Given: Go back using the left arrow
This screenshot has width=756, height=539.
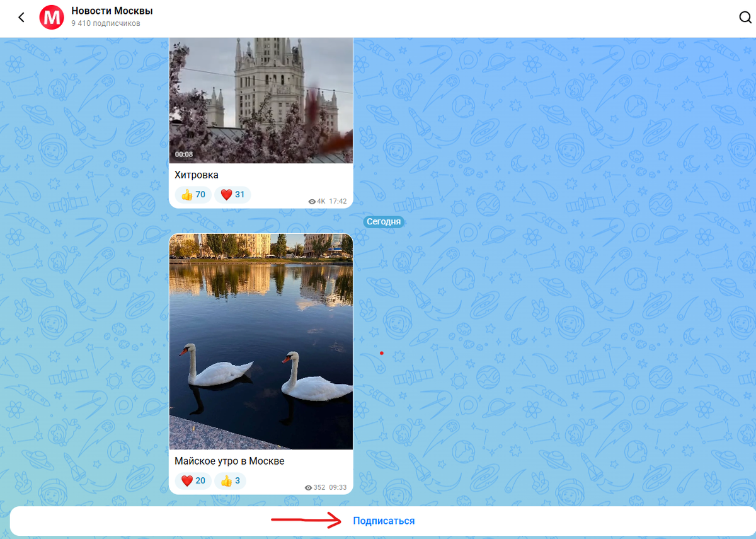Looking at the screenshot, I should click(21, 18).
